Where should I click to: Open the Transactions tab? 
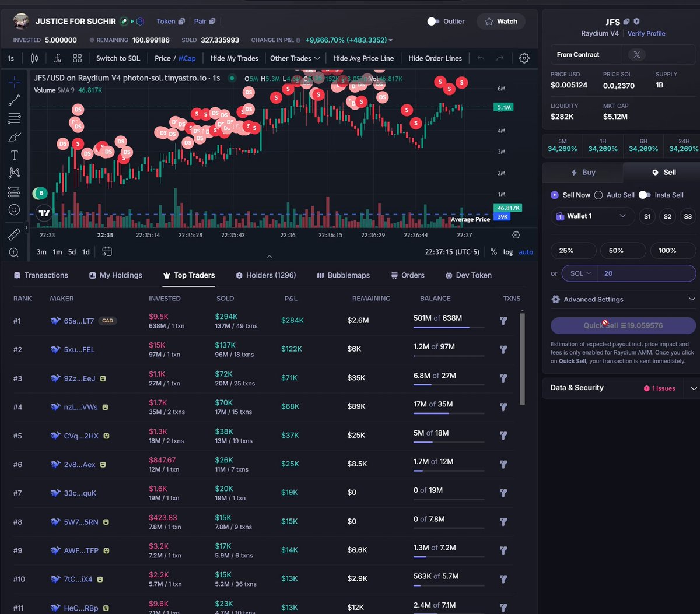coord(41,275)
